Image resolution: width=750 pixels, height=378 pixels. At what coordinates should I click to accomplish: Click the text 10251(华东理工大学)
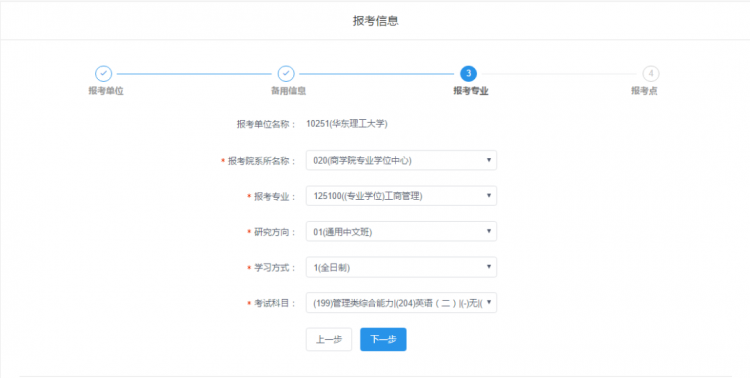(x=347, y=124)
